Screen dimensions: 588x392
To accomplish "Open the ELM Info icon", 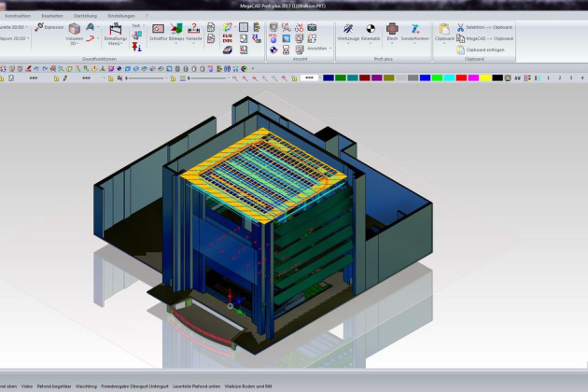I will pyautogui.click(x=228, y=38).
